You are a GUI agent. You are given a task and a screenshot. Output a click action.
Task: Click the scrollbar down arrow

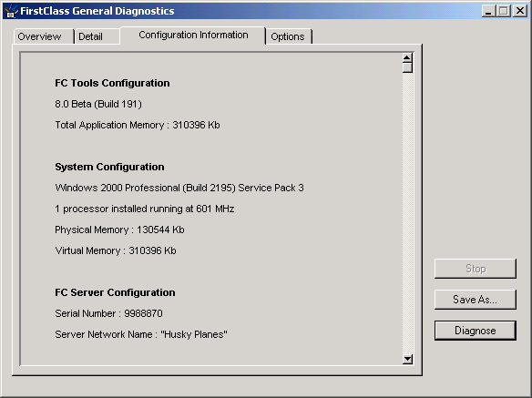(x=407, y=359)
